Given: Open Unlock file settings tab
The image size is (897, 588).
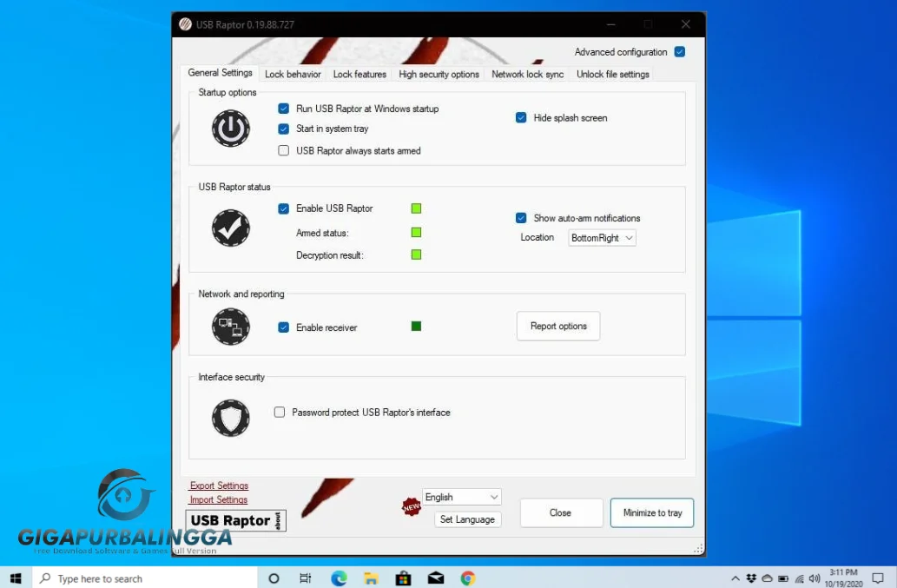Looking at the screenshot, I should pos(613,75).
